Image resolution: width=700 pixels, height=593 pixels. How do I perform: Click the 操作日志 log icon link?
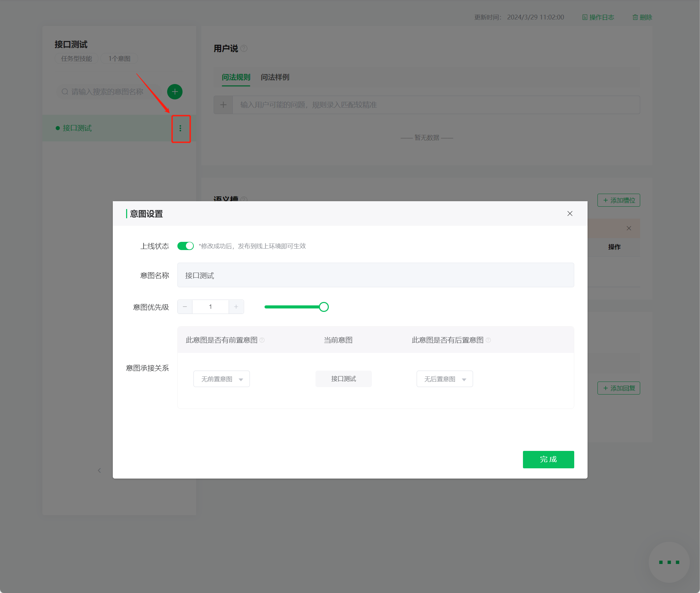(598, 17)
